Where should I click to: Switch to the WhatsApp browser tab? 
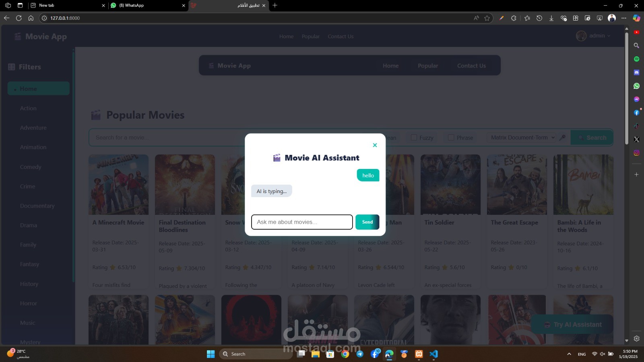click(x=147, y=5)
